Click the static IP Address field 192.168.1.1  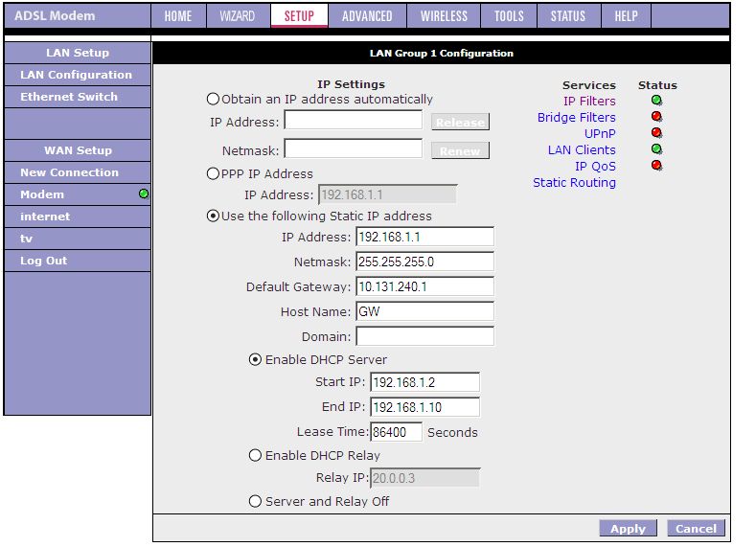pos(424,237)
